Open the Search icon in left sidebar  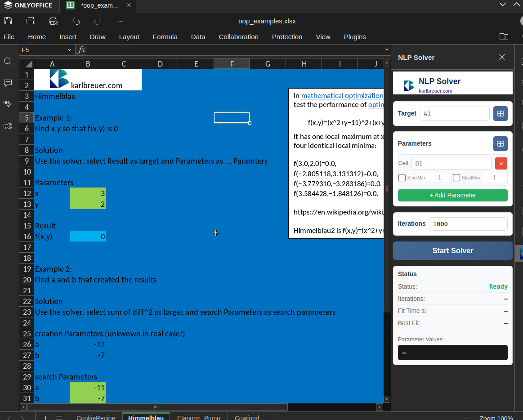(8, 62)
